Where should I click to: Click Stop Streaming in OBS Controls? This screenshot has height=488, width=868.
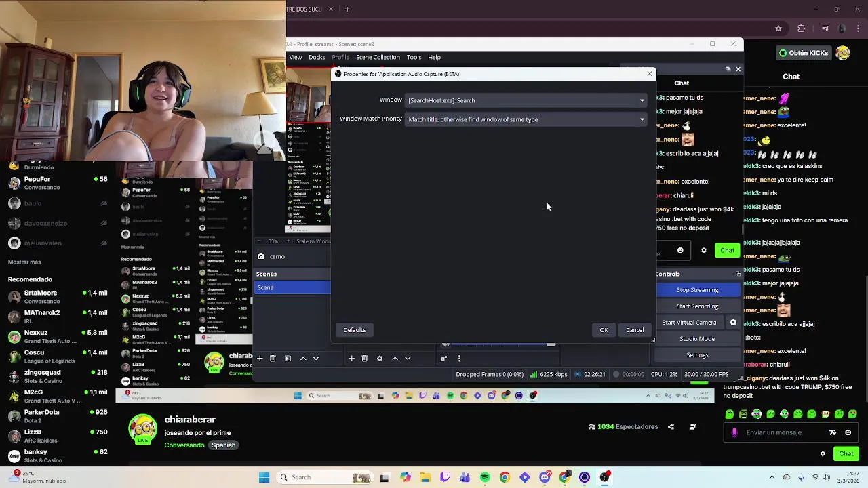(x=697, y=290)
